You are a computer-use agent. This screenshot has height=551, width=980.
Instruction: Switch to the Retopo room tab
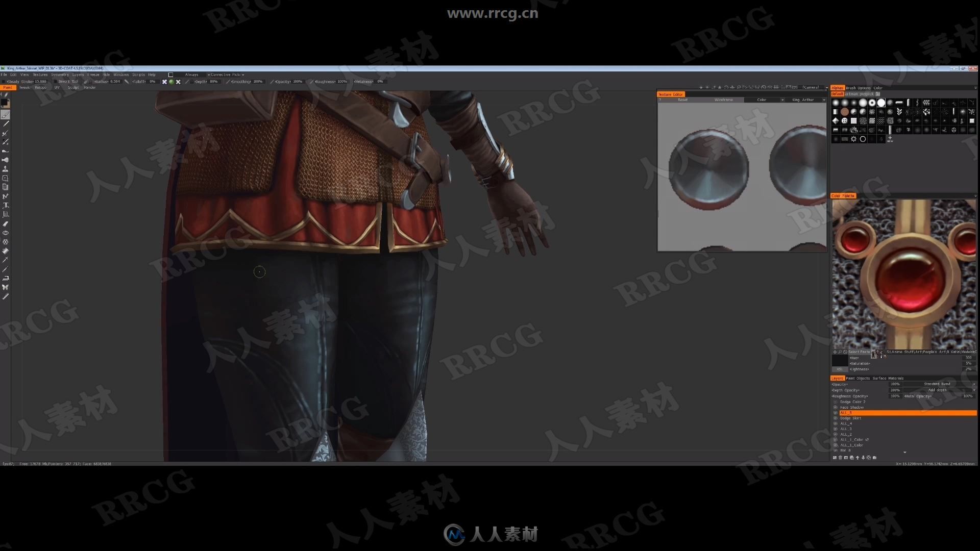pos(40,87)
